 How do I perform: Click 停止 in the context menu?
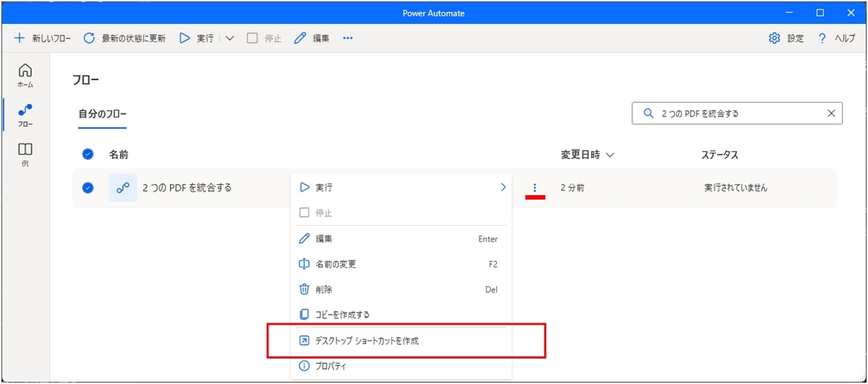point(401,213)
